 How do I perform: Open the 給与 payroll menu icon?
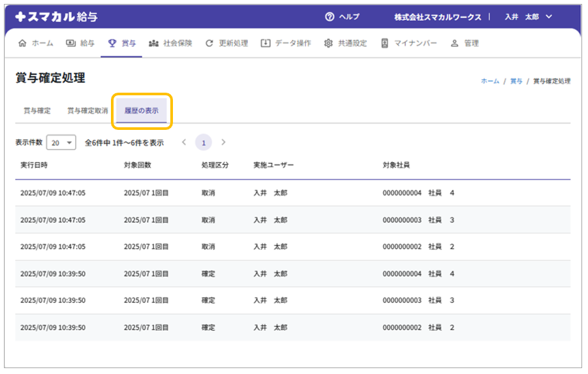(70, 44)
